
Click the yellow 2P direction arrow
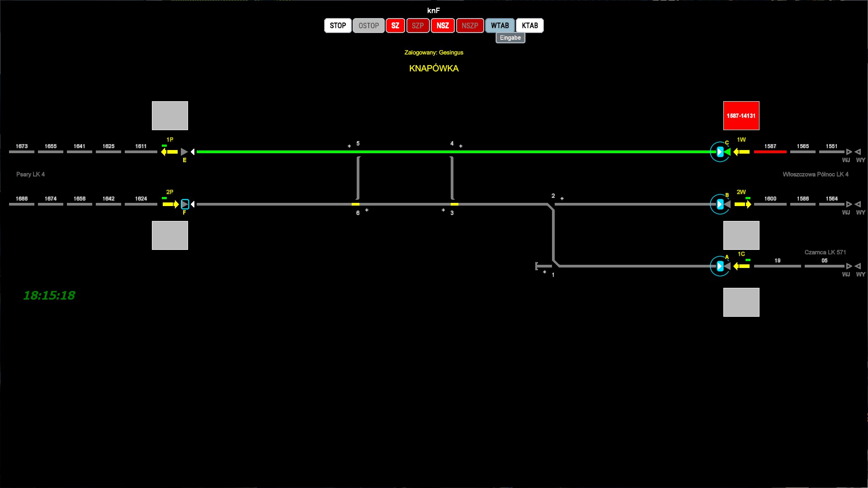(170, 204)
